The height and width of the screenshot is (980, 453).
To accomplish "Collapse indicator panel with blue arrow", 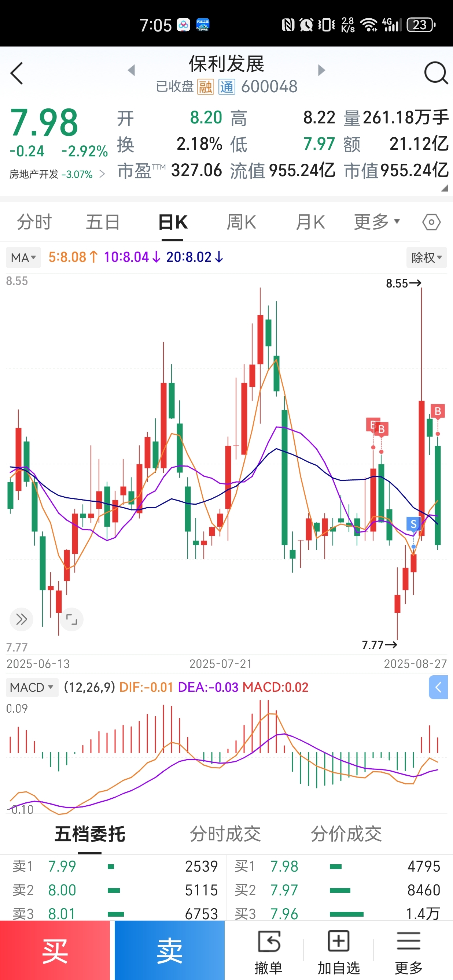I will point(438,687).
